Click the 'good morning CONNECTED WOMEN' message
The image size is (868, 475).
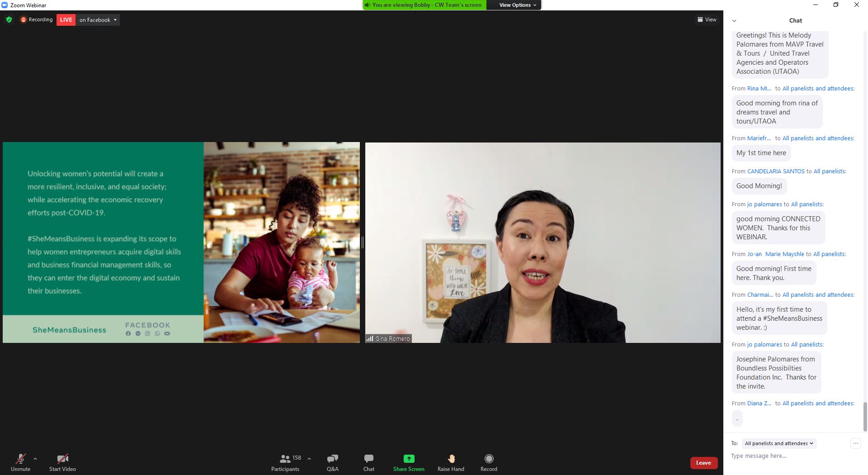point(778,228)
